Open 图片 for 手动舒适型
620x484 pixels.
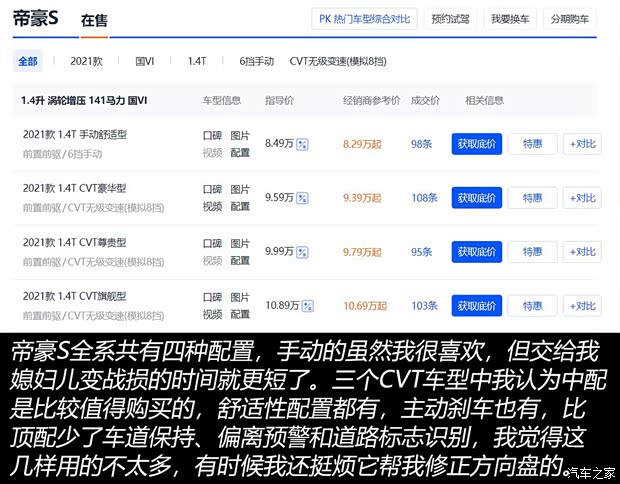tap(240, 136)
